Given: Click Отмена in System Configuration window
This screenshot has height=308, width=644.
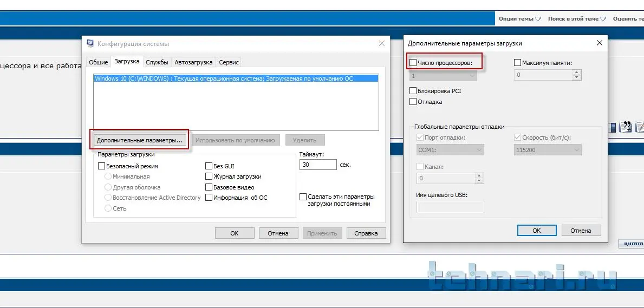Looking at the screenshot, I should coord(278,233).
